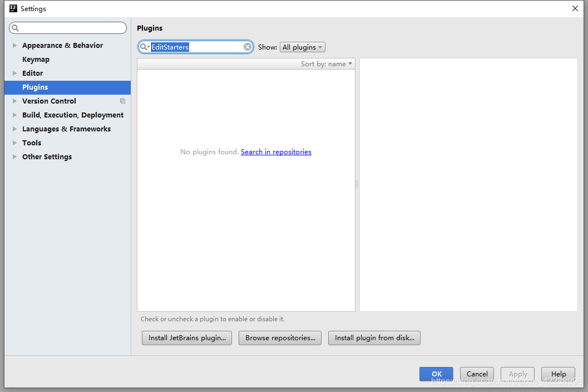
Task: Close the Settings dialog window
Action: pos(575,8)
